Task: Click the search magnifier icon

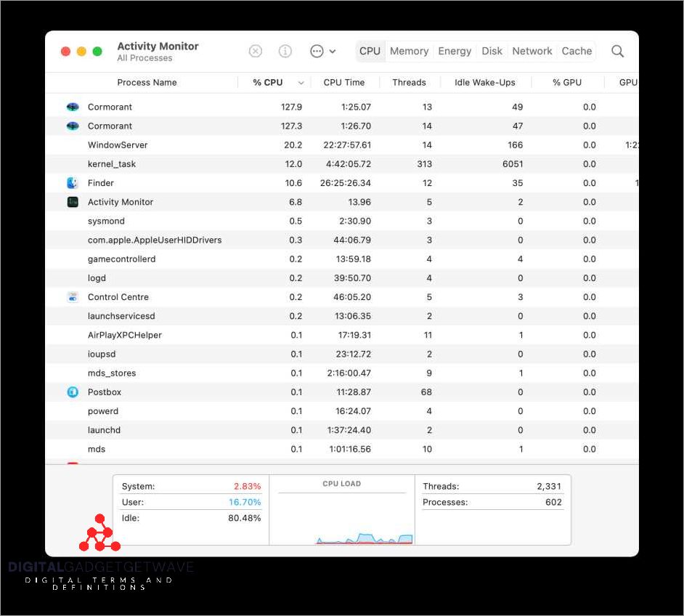Action: (617, 51)
